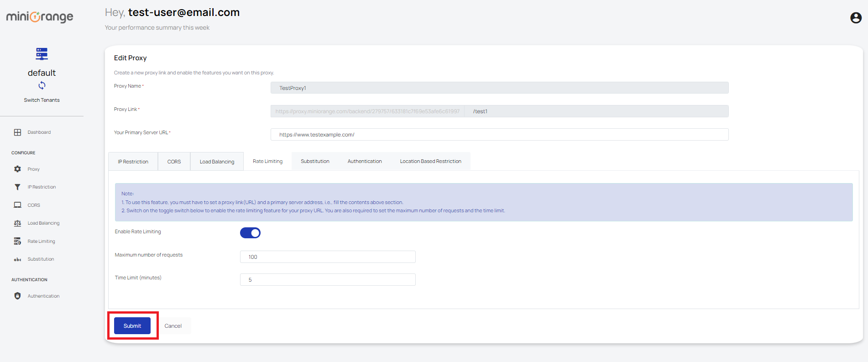Image resolution: width=868 pixels, height=362 pixels.
Task: Click the Load Balancing scale icon
Action: [17, 223]
